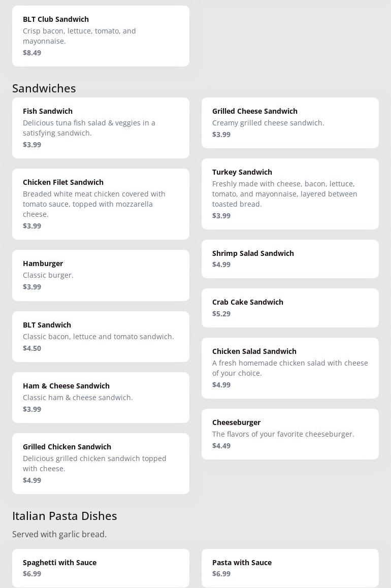Click the Turkey Sandwich description text
391x588 pixels.
tap(284, 194)
